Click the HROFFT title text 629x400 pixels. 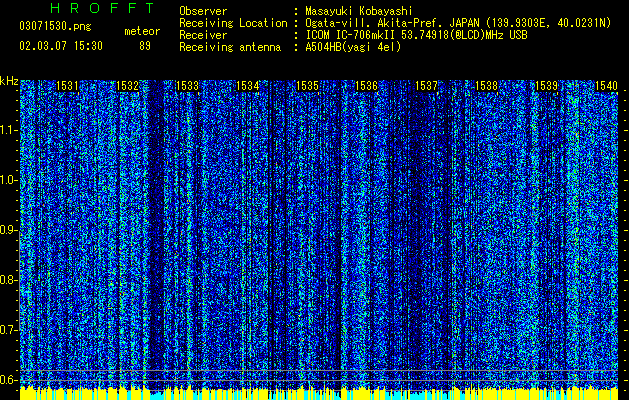tap(103, 8)
